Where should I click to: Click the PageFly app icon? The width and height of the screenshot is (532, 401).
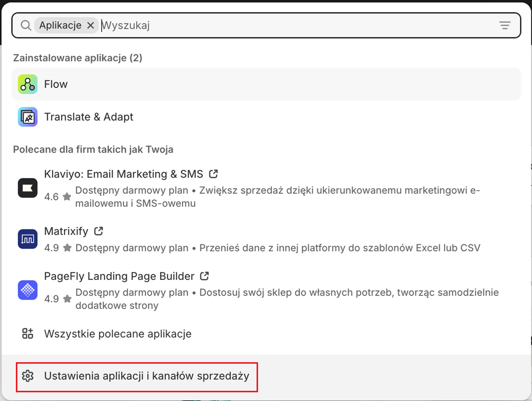28,290
